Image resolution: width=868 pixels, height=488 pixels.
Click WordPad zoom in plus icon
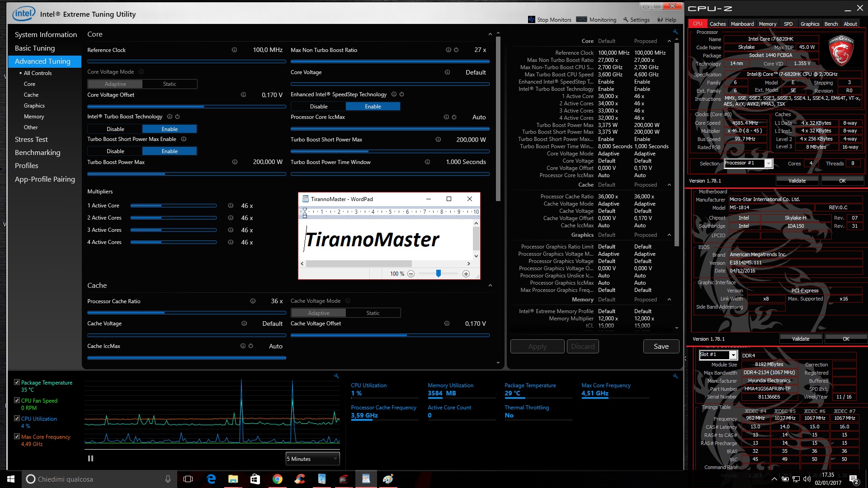(x=466, y=274)
